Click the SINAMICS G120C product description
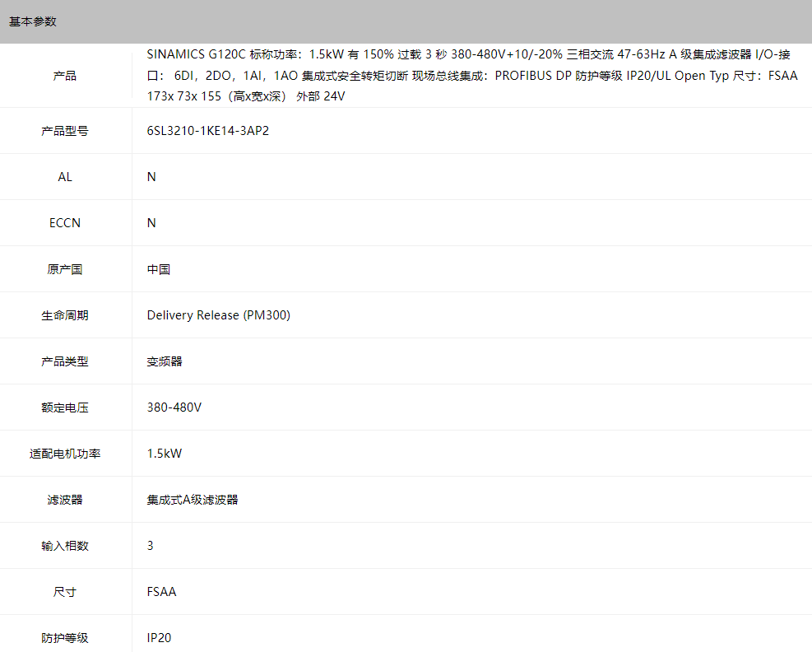 [471, 76]
